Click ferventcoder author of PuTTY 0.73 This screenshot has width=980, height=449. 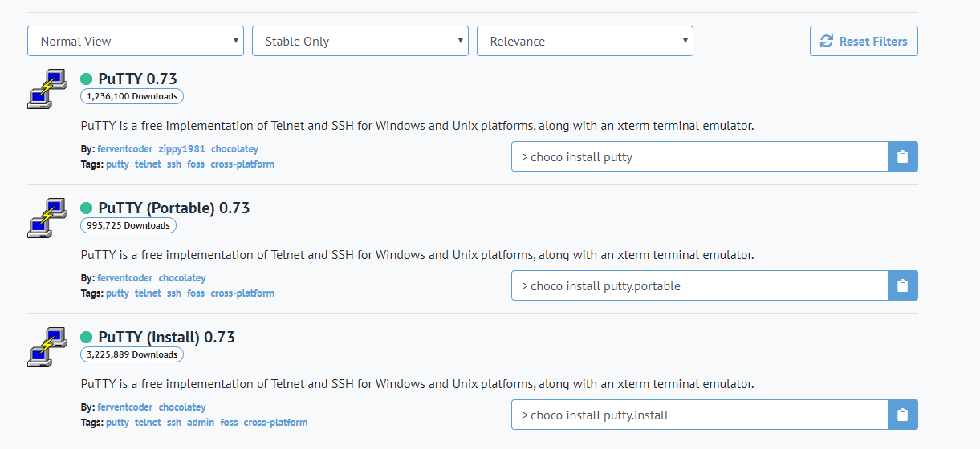tap(124, 149)
